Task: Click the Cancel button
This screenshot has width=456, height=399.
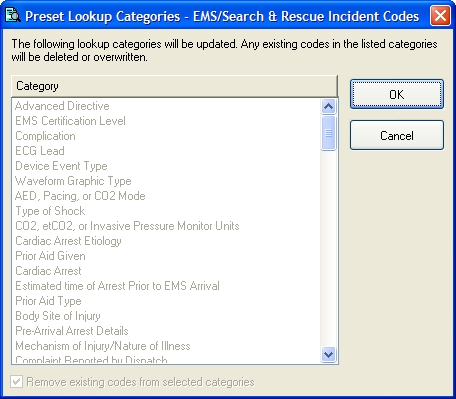Action: click(x=397, y=135)
